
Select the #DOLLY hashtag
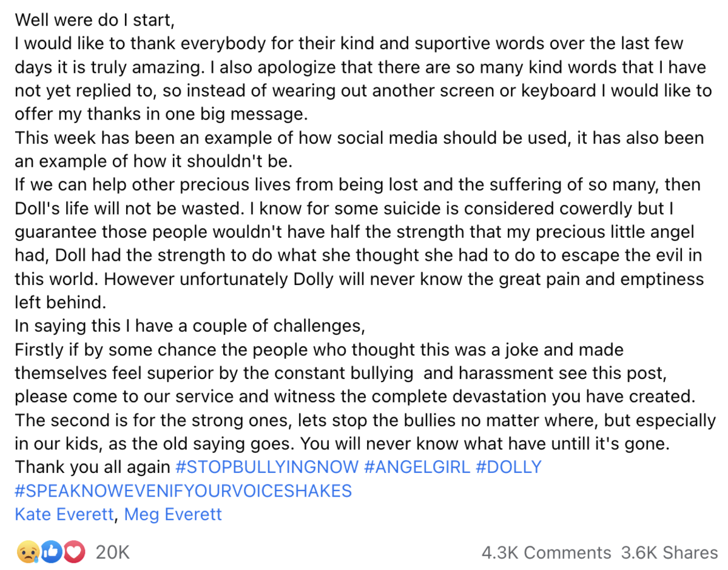tap(505, 467)
